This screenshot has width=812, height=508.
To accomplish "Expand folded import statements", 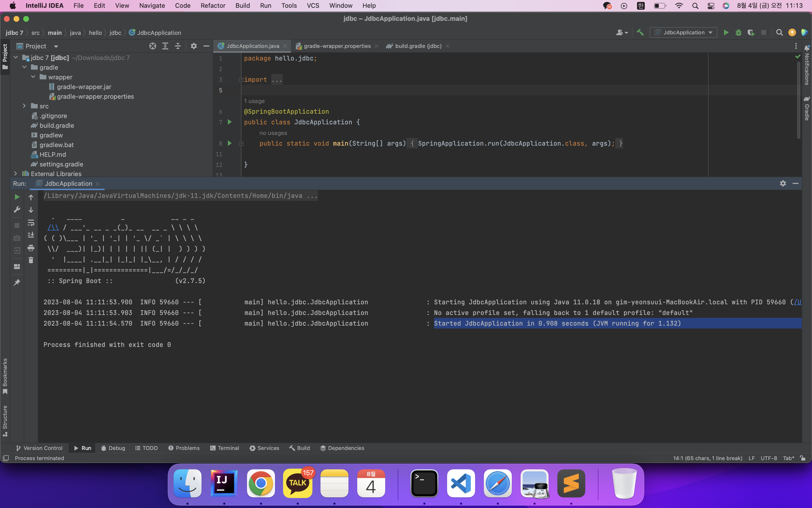I will (241, 80).
